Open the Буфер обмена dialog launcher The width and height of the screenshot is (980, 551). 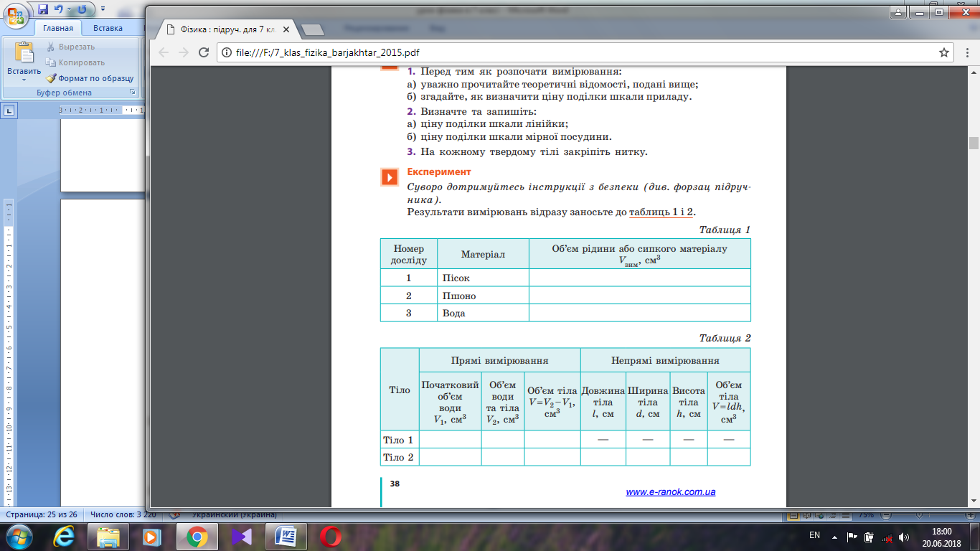(x=133, y=93)
